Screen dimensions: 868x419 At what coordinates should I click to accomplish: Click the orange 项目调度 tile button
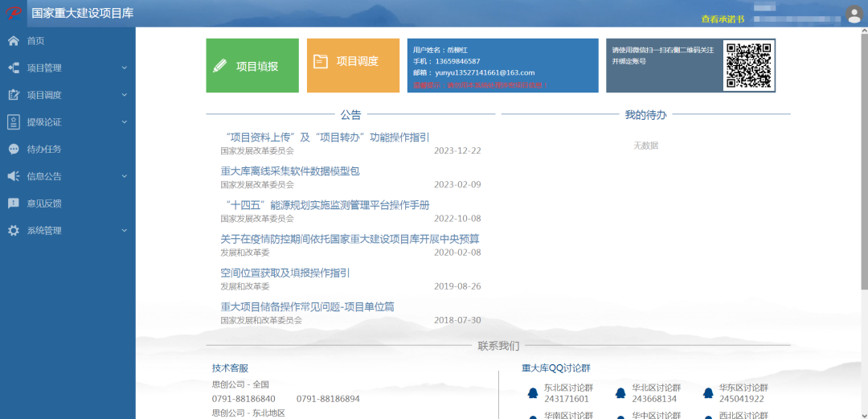click(x=353, y=65)
